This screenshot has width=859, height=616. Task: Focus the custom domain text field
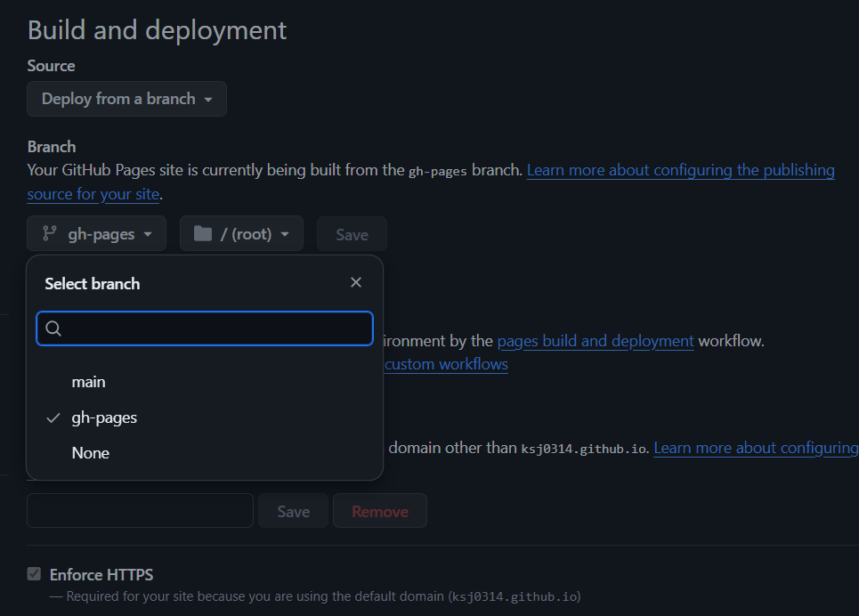click(141, 510)
